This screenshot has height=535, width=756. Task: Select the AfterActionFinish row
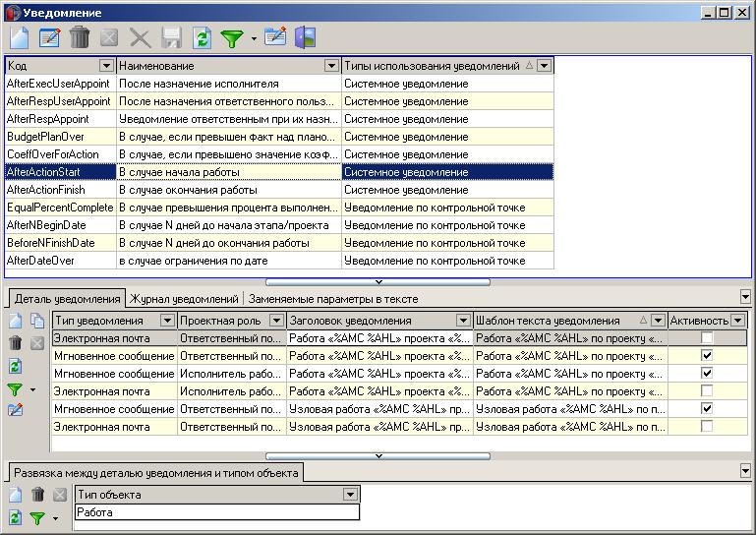[279, 190]
